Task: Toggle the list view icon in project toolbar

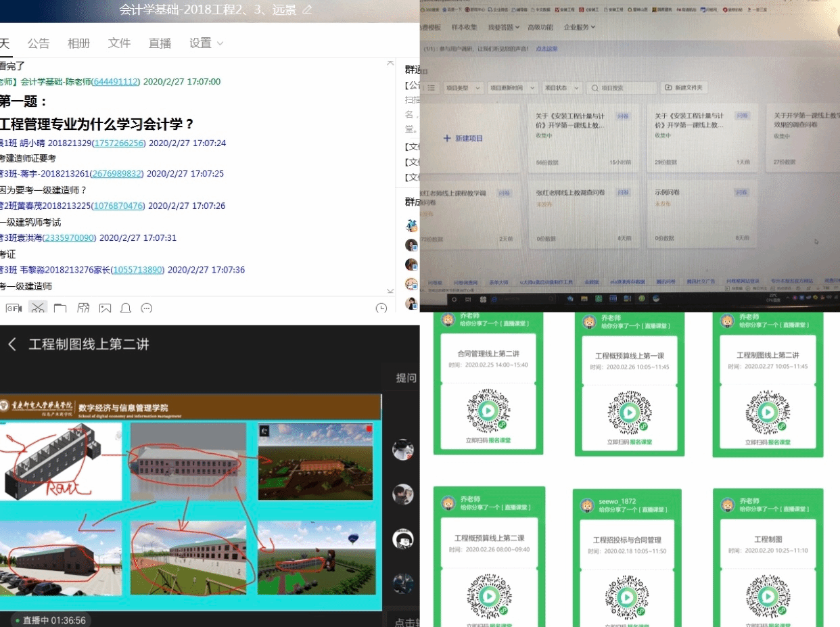Action: pyautogui.click(x=431, y=88)
